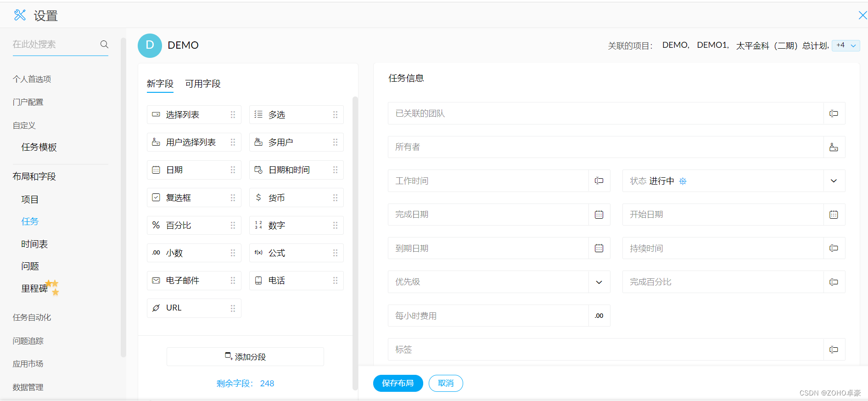Click the left sidebar scrollbar
The height and width of the screenshot is (401, 868).
pos(123,198)
